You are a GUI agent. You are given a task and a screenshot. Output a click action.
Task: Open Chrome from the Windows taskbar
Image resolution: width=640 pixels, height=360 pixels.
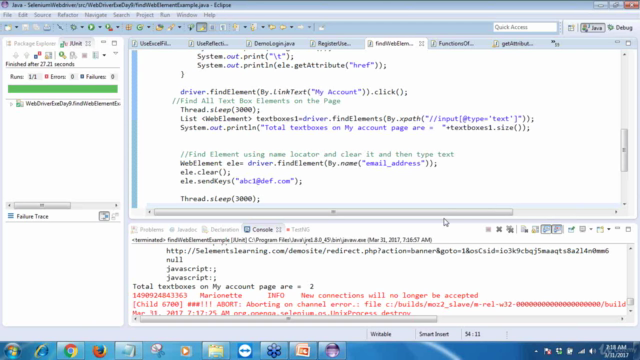(70, 351)
